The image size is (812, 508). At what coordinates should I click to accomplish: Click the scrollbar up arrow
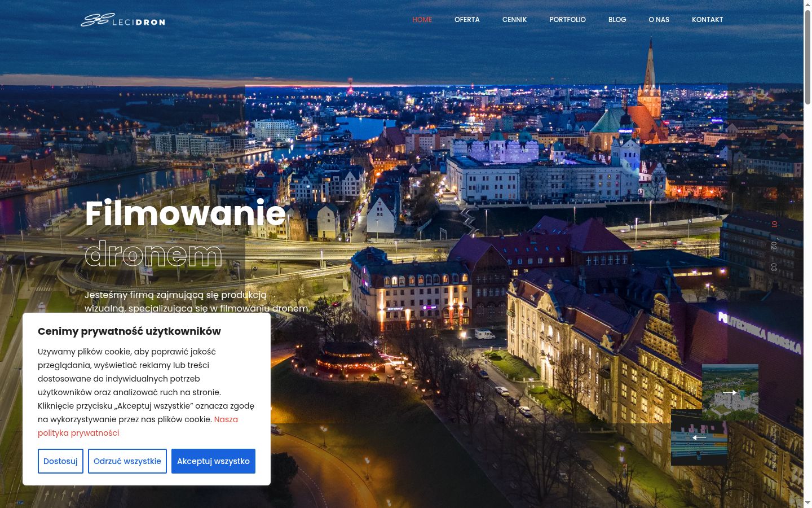pyautogui.click(x=807, y=5)
